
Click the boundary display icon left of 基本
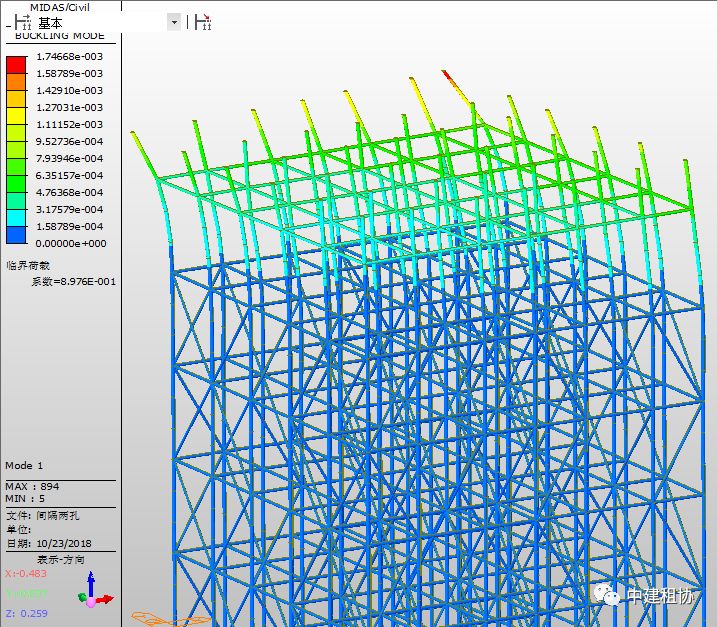23,22
